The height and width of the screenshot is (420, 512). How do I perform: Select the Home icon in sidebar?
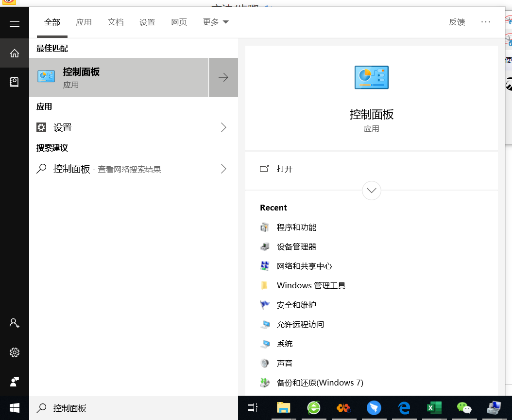tap(15, 53)
